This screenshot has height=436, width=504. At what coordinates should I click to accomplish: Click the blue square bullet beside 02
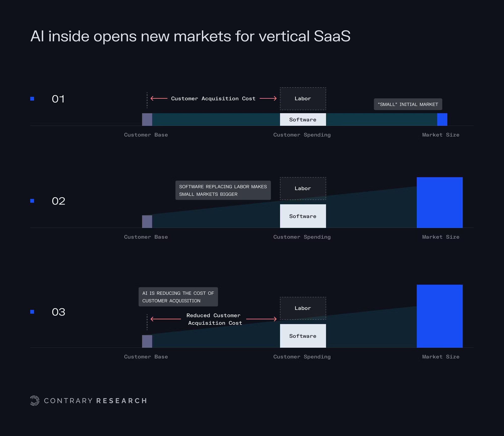[x=32, y=201]
